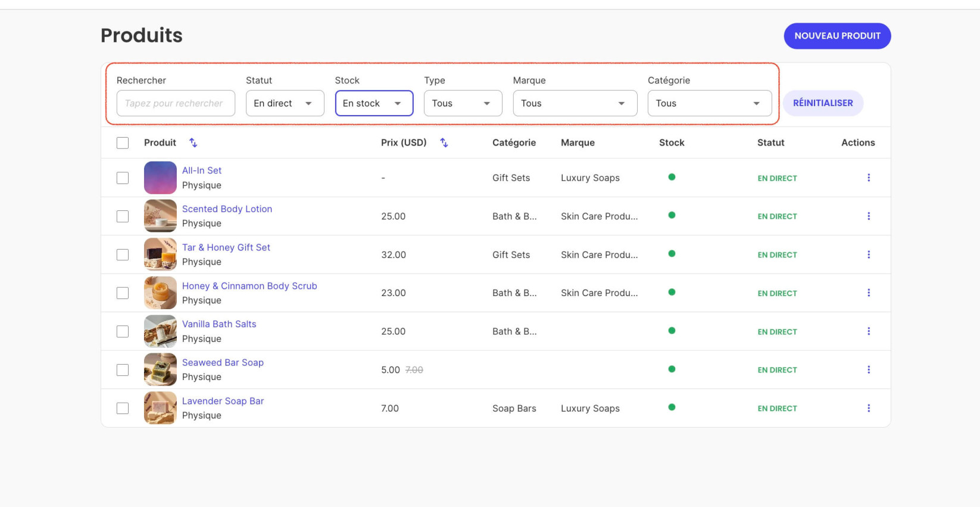Tick the Seaweed Bar Soap checkbox
The width and height of the screenshot is (980, 507).
point(123,370)
